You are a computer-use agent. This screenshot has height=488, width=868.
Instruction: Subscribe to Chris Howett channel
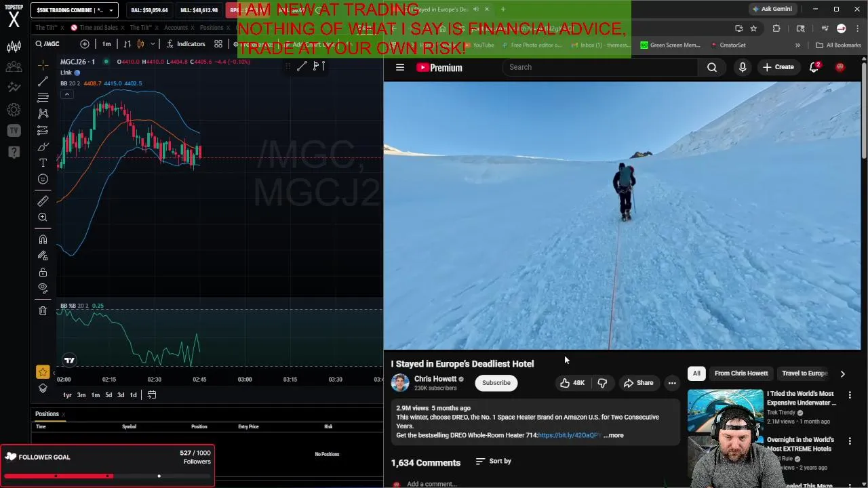[x=496, y=383]
